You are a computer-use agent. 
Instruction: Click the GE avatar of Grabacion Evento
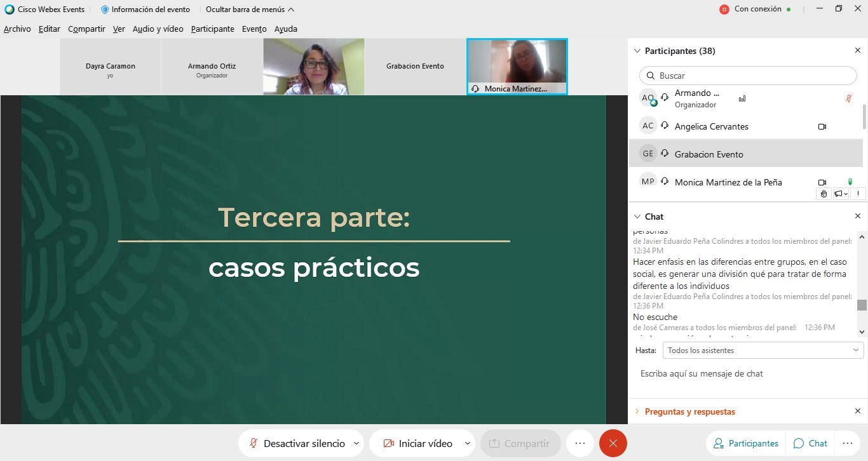point(648,154)
